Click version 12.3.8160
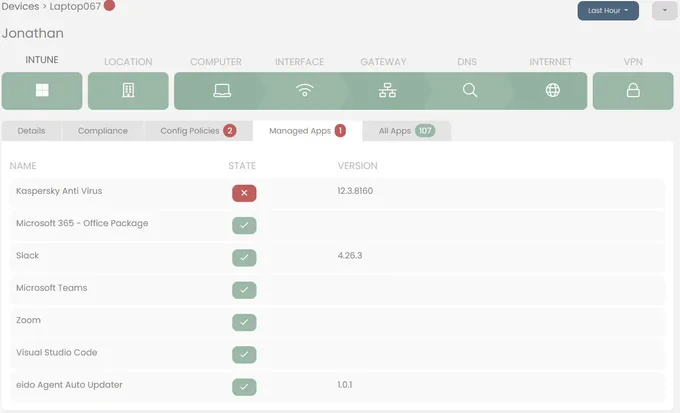The image size is (680, 413). (x=355, y=191)
